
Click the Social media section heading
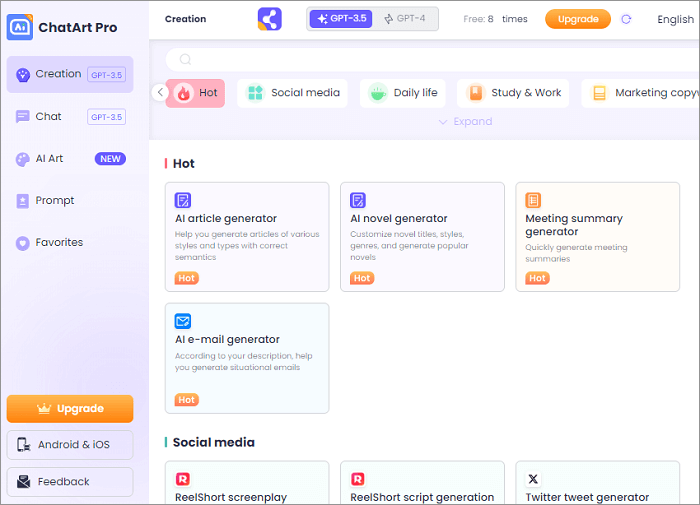(213, 442)
